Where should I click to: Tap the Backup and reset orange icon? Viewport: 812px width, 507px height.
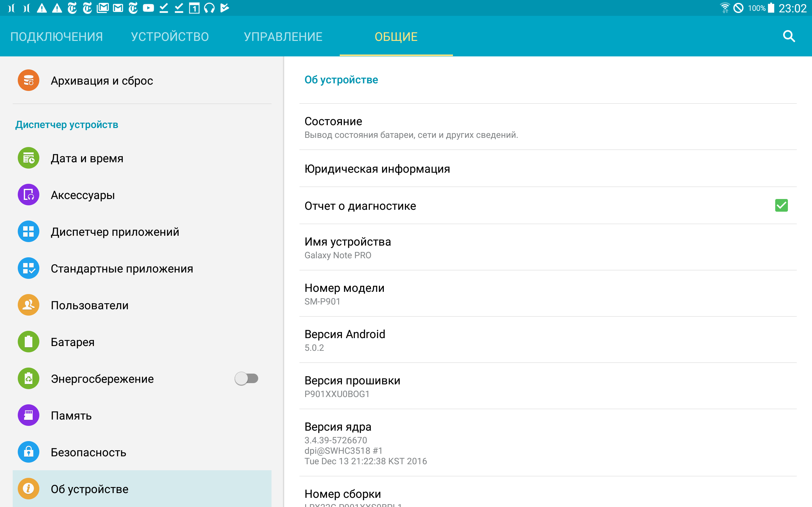click(x=29, y=80)
